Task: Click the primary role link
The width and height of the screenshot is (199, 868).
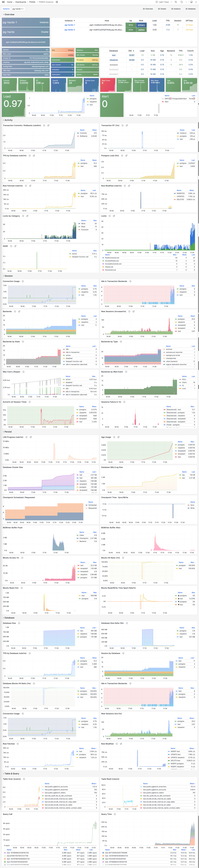Action: [141, 25]
